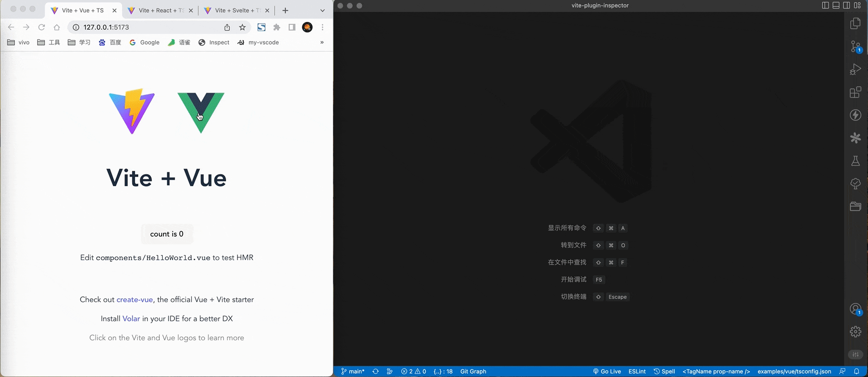Open the Chrome three-dot menu
This screenshot has height=377, width=868.
click(x=322, y=27)
